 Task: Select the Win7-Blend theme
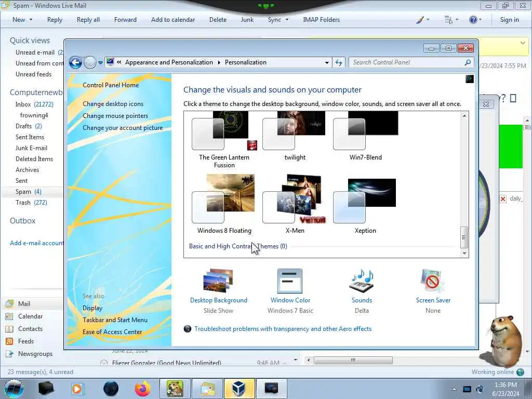coord(365,136)
